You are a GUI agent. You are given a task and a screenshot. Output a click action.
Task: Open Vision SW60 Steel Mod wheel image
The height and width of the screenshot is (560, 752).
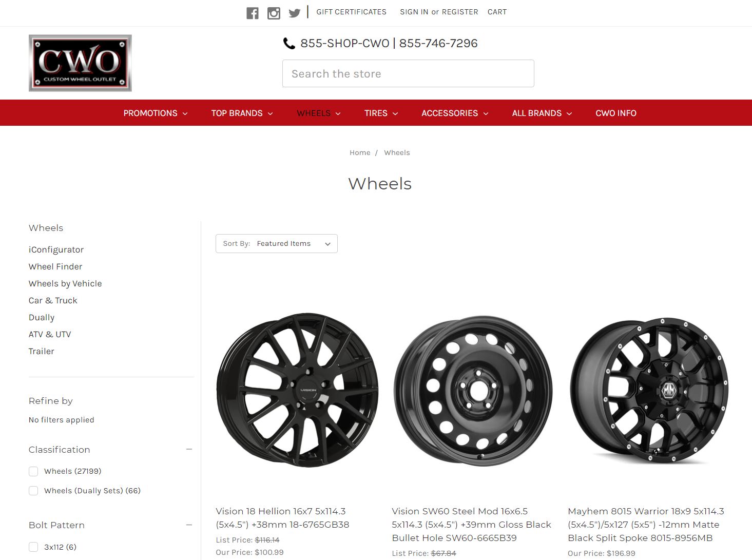473,390
